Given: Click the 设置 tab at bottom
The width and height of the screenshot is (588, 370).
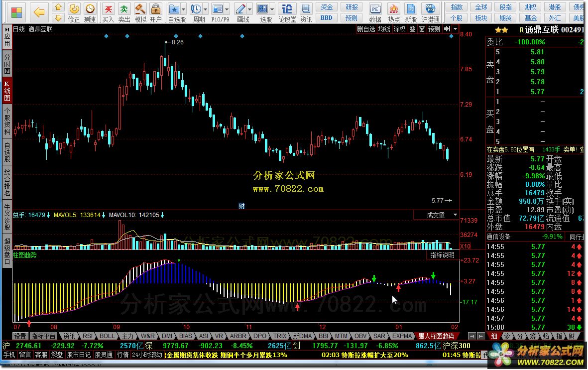Looking at the screenshot, I should (x=20, y=336).
